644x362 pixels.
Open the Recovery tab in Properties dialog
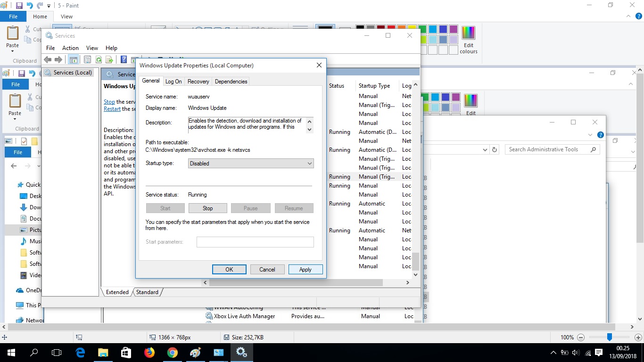click(x=198, y=82)
